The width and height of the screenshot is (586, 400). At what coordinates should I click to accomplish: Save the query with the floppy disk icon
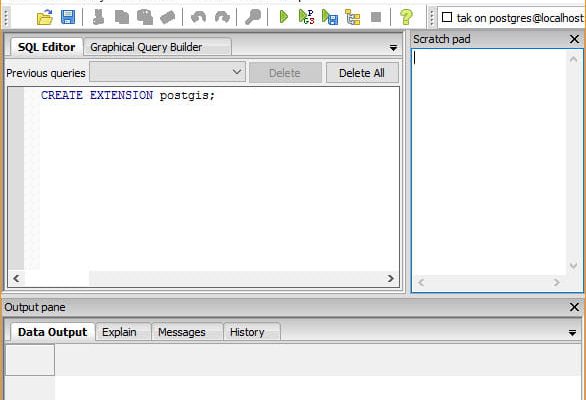[68, 17]
